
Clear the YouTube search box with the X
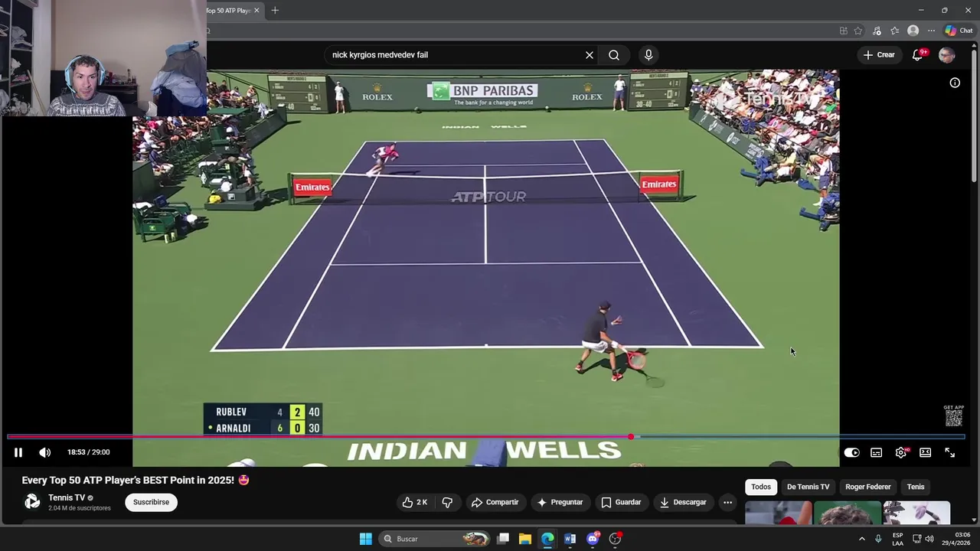(590, 55)
